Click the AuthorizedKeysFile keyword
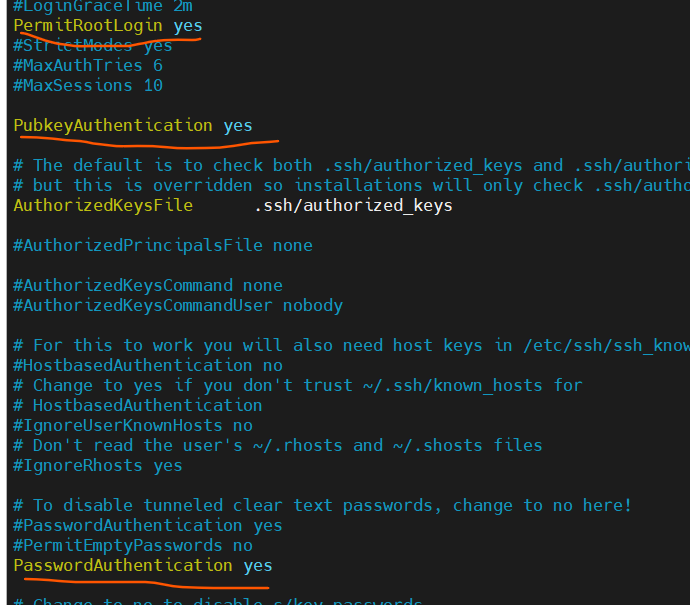690x605 pixels. (103, 206)
